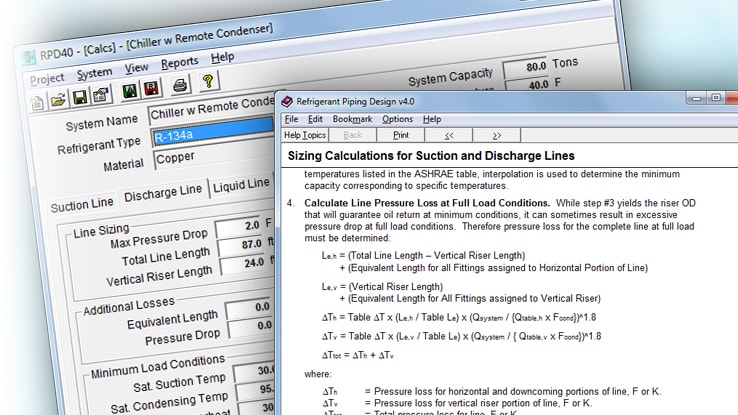The height and width of the screenshot is (415, 738).
Task: Click the yellow question mark help icon
Action: coord(208,81)
